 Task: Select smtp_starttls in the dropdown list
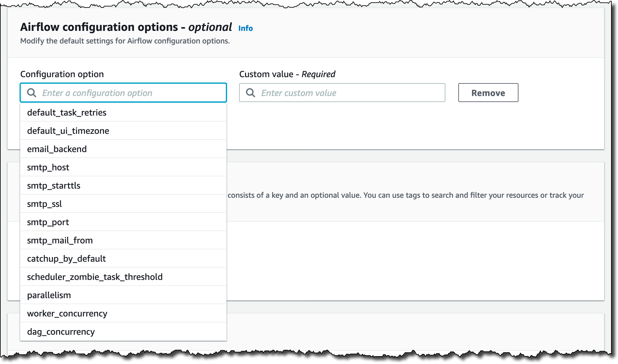pos(54,185)
